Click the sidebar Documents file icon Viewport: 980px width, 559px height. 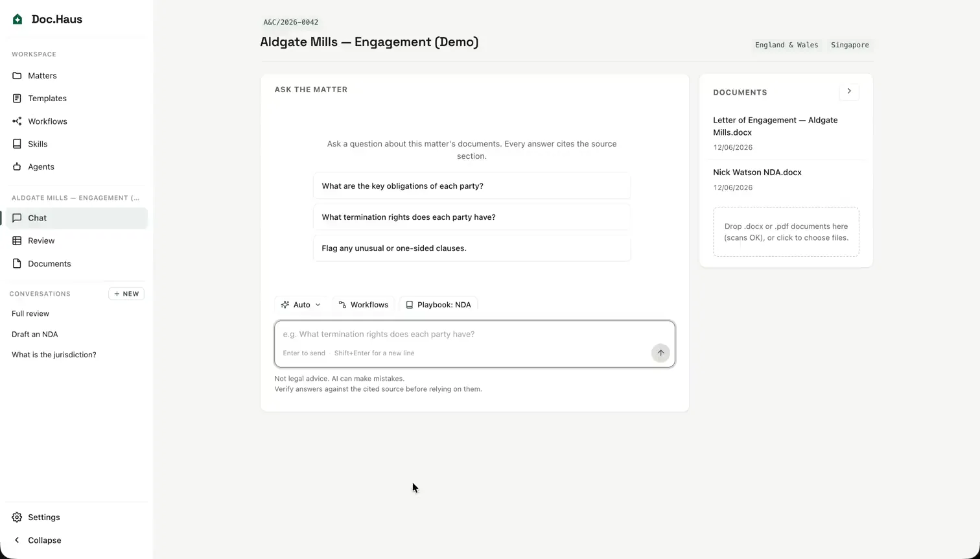pos(17,264)
